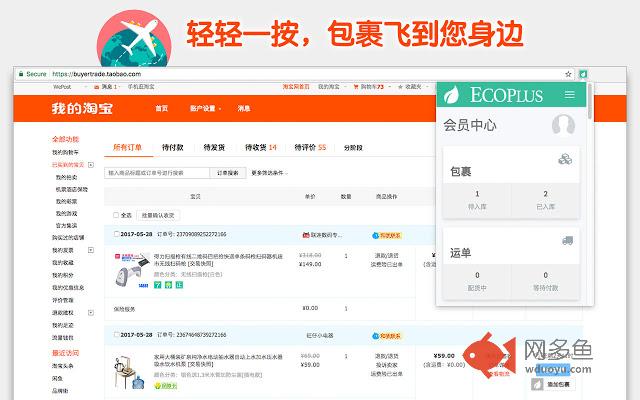Image resolution: width=640 pixels, height=400 pixels.
Task: Open the 账户设置 dropdown in orange header
Action: [x=205, y=108]
